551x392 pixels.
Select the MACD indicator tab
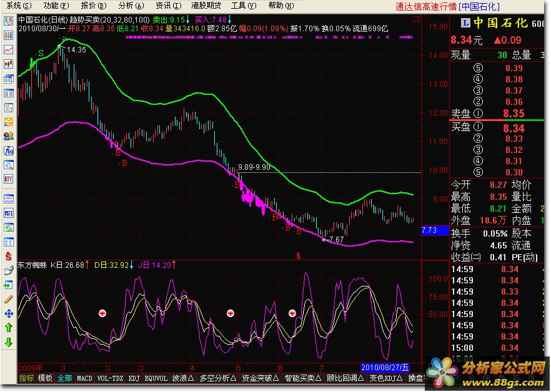84,378
